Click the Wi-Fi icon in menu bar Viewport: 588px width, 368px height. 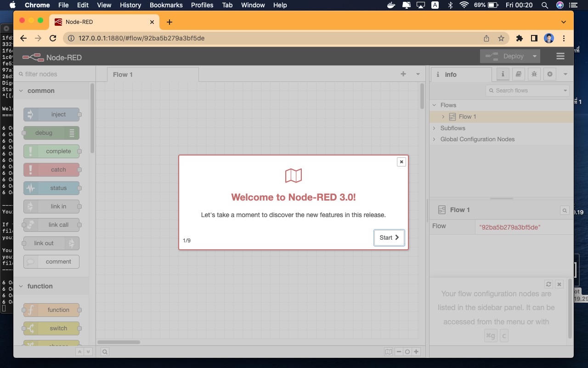coord(464,5)
